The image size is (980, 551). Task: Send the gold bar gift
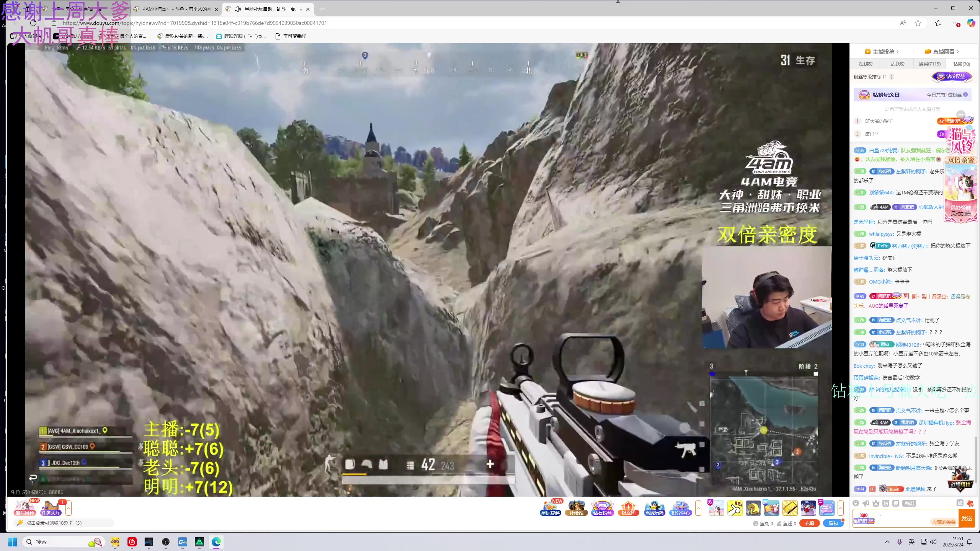pyautogui.click(x=790, y=508)
